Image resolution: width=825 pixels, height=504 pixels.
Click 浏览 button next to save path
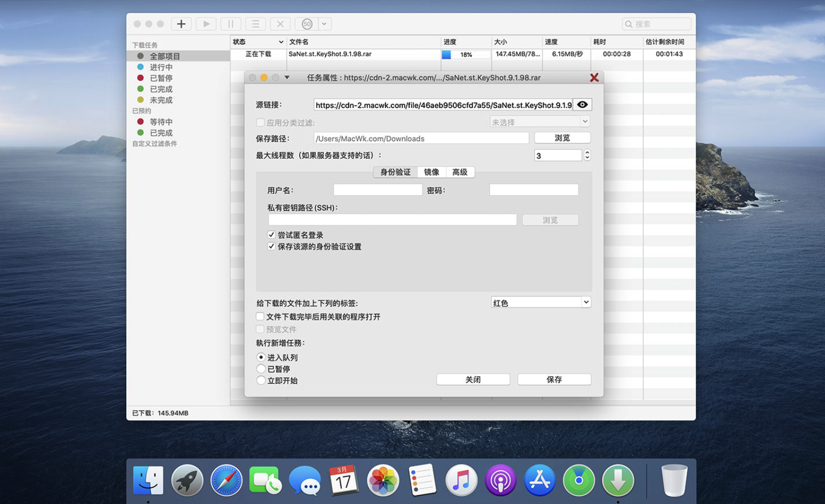click(x=562, y=138)
